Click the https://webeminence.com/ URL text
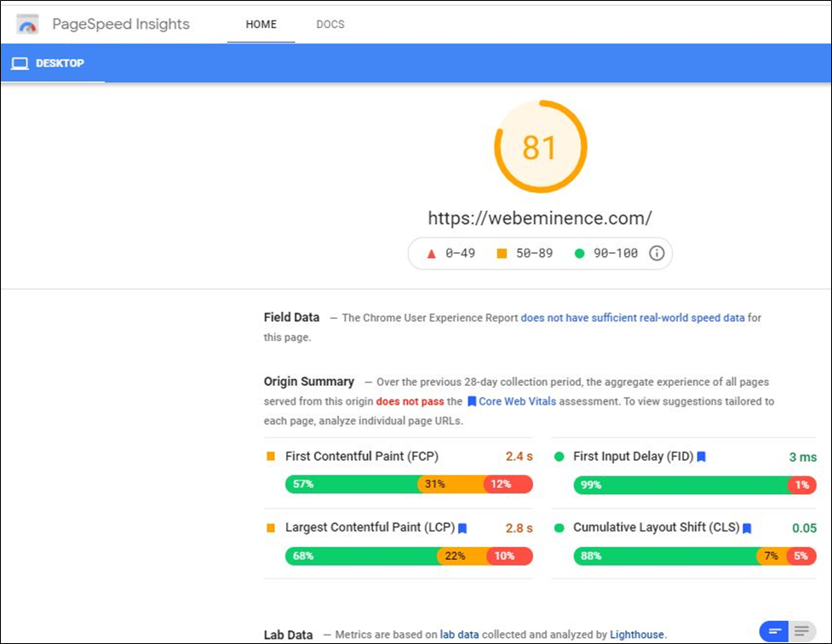Viewport: 832px width, 644px height. coord(540,218)
